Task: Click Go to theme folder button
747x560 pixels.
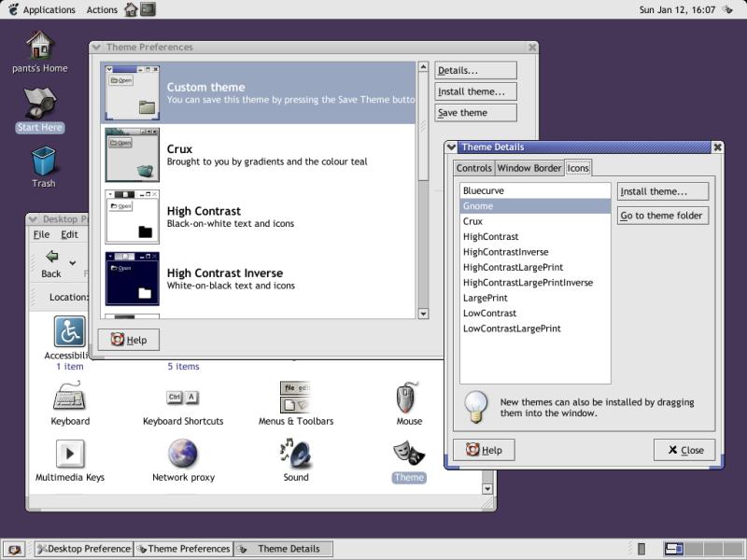Action: point(663,216)
